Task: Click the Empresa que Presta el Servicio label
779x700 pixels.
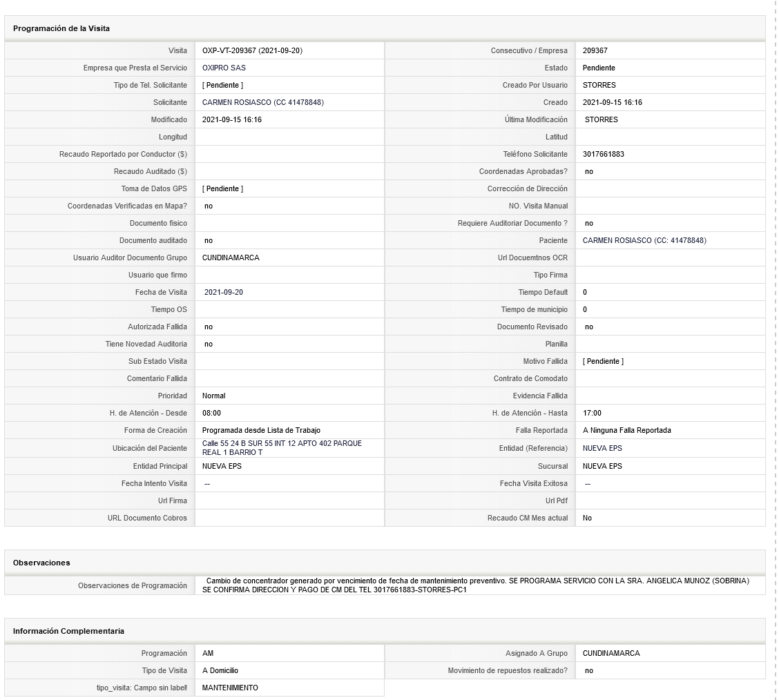Action: (135, 68)
